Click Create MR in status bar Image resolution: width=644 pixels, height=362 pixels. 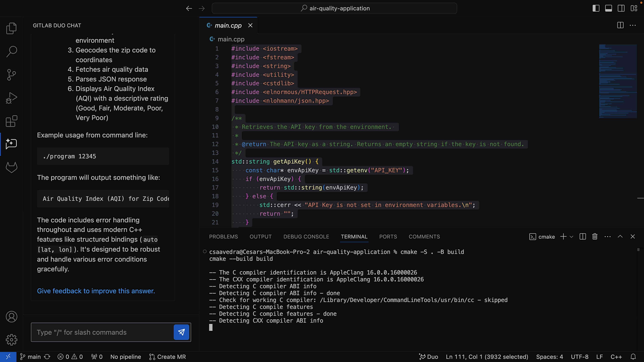pyautogui.click(x=168, y=357)
